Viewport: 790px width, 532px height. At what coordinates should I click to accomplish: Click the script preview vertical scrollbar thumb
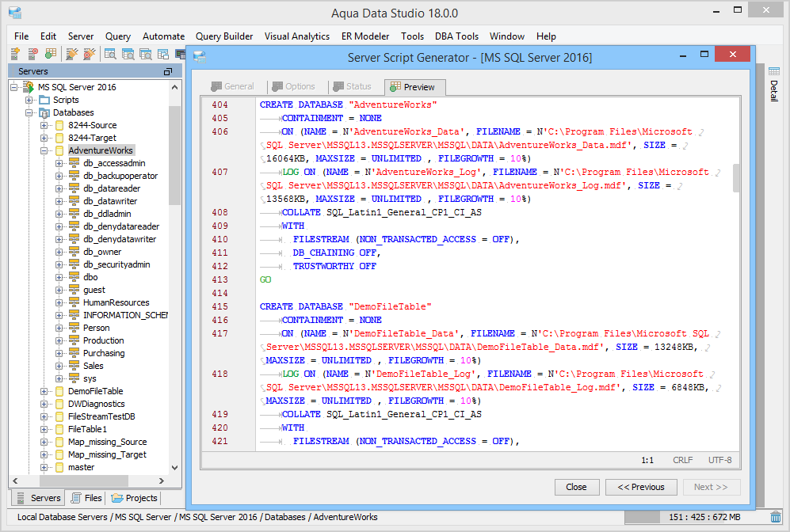pyautogui.click(x=736, y=178)
